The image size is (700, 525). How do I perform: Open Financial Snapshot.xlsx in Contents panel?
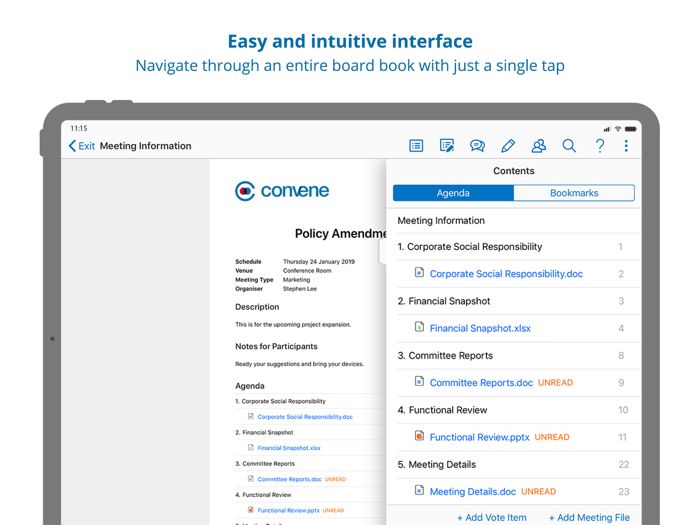pyautogui.click(x=480, y=329)
